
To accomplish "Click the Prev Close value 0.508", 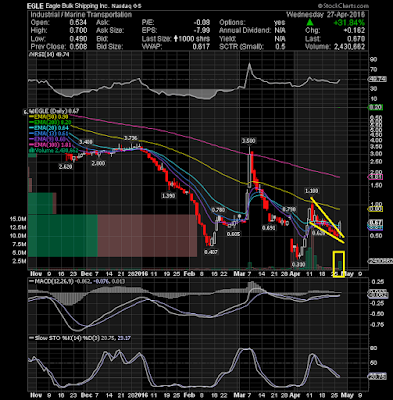I will pyautogui.click(x=78, y=46).
